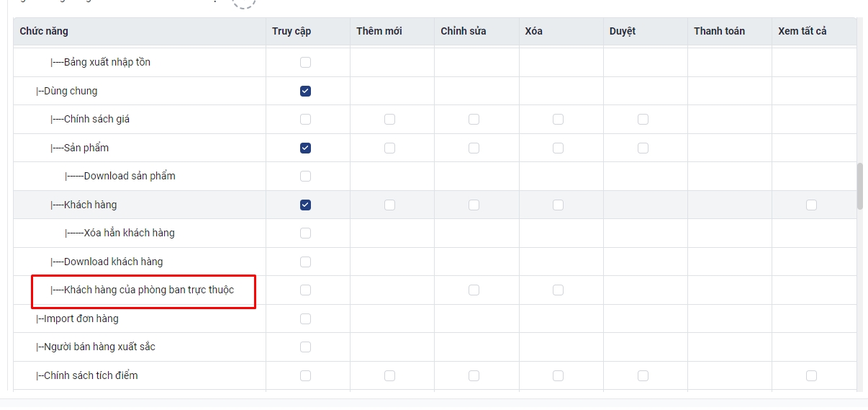Select the Dùng chung tree row
The image size is (868, 410).
(435, 91)
